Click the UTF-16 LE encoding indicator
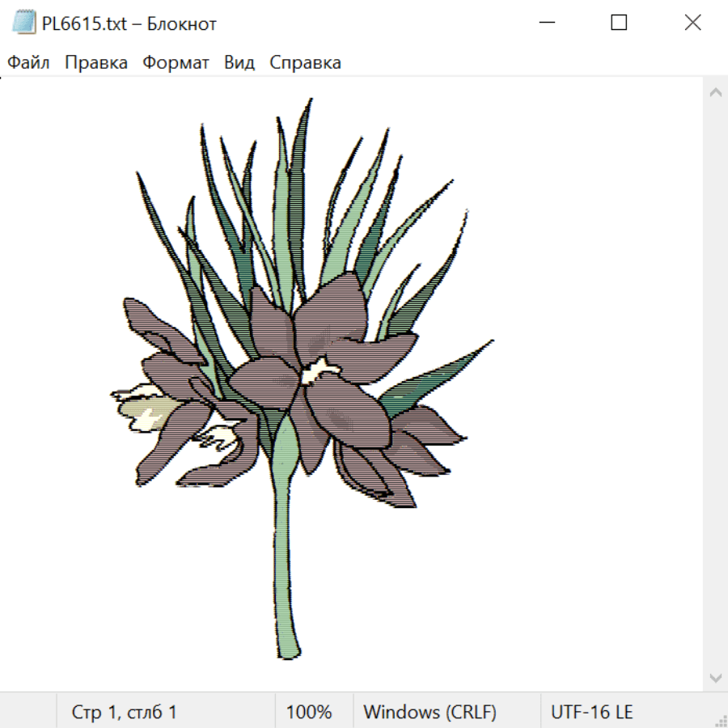 [592, 713]
